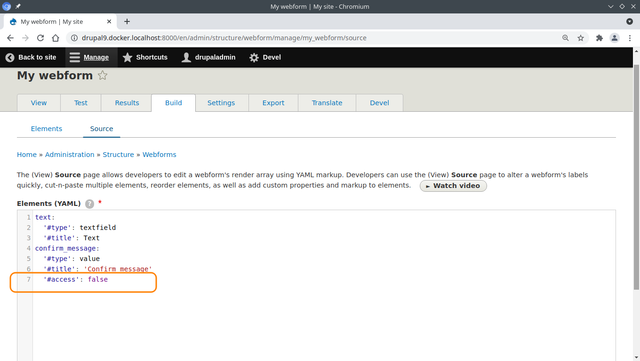
Task: Go back in browser history
Action: click(10, 38)
